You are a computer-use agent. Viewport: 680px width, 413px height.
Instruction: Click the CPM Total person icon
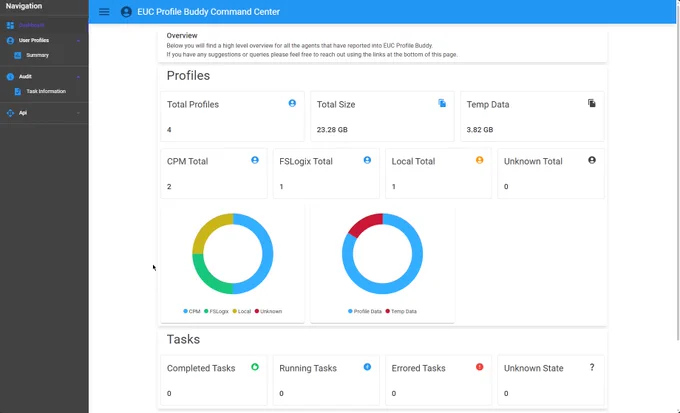[255, 160]
